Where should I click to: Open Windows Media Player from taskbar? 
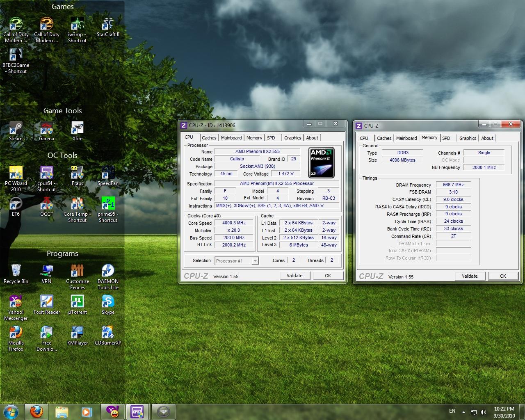point(86,411)
